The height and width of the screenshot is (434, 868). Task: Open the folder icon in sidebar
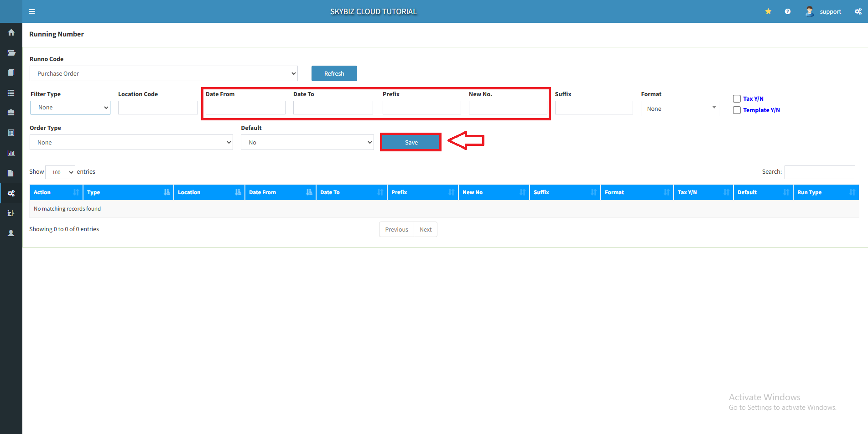(x=11, y=52)
